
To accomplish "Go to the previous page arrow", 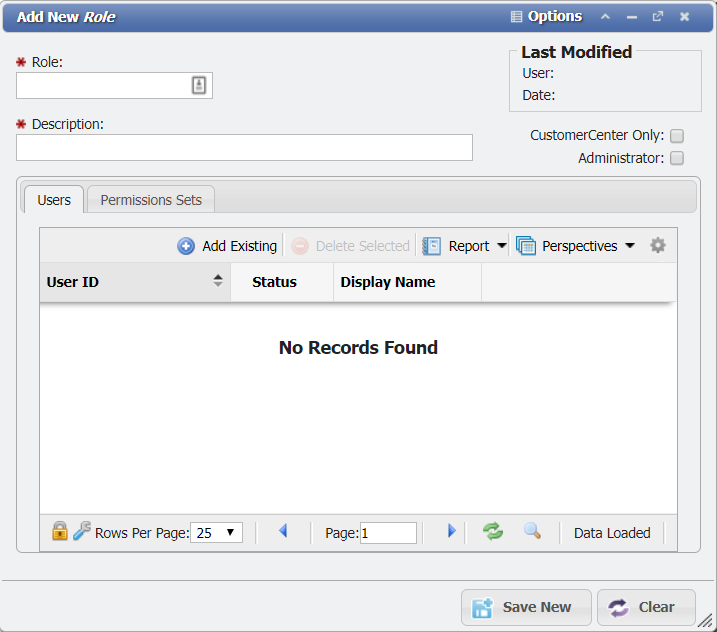I will (283, 532).
